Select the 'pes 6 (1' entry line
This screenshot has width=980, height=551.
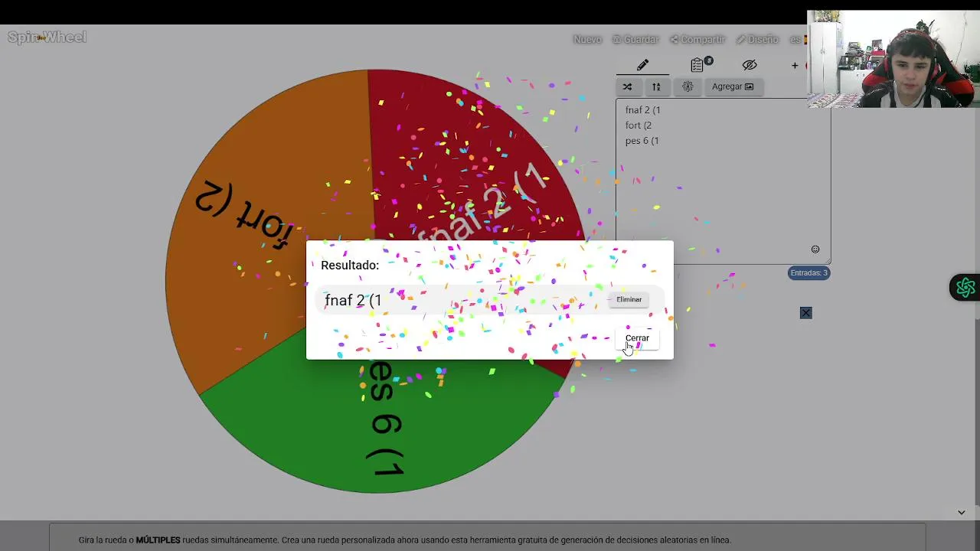642,140
